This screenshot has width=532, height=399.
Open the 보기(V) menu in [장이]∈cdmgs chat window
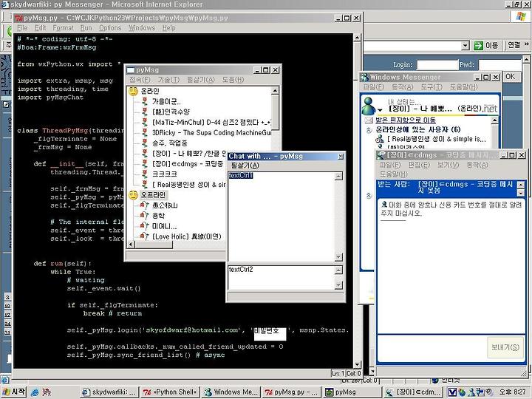(x=448, y=165)
